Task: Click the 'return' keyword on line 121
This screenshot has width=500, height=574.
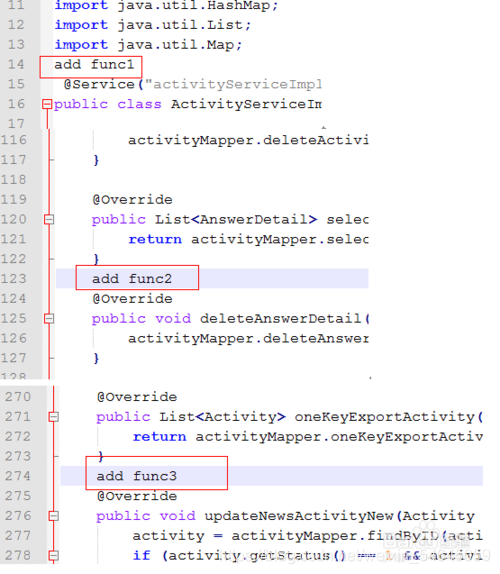Action: (x=155, y=239)
